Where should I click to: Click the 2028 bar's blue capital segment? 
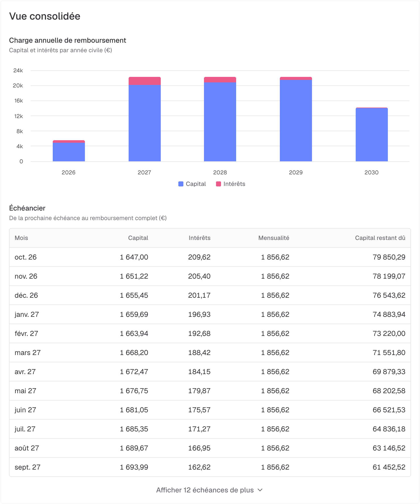pyautogui.click(x=220, y=122)
